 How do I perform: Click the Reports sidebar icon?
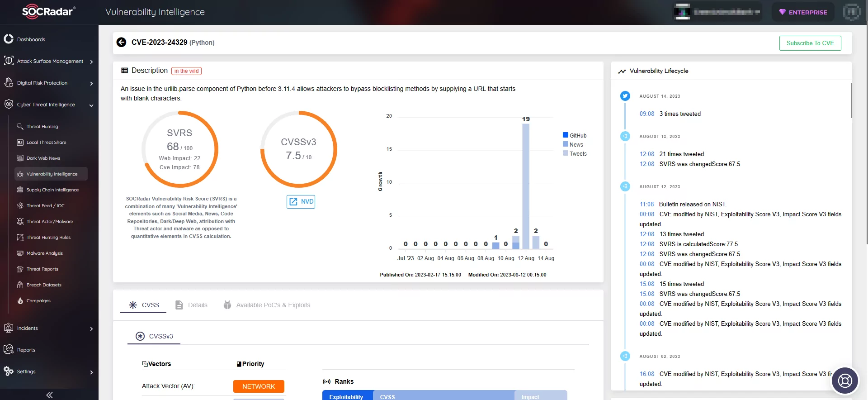pyautogui.click(x=9, y=349)
